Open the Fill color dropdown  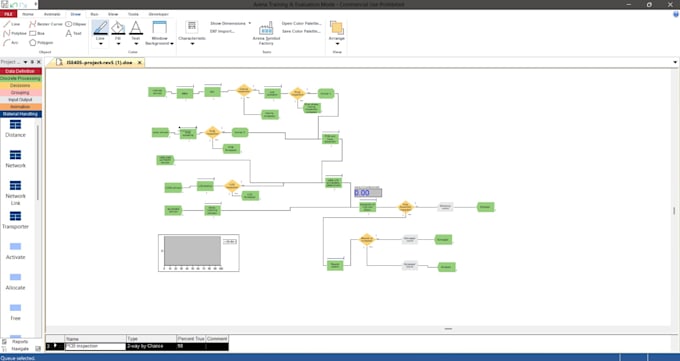tap(118, 43)
